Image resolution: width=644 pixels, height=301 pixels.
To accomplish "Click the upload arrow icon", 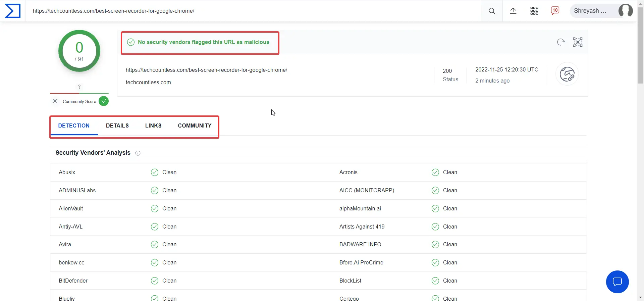I will (513, 11).
